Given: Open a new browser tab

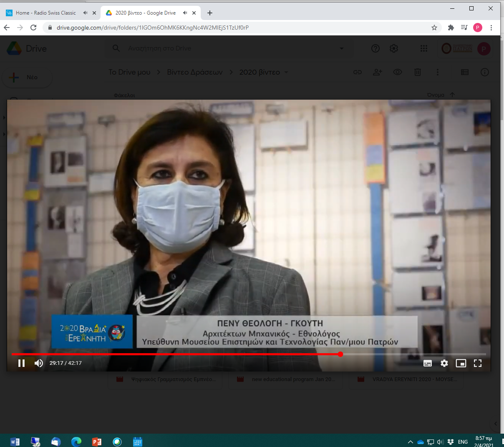Looking at the screenshot, I should (210, 13).
